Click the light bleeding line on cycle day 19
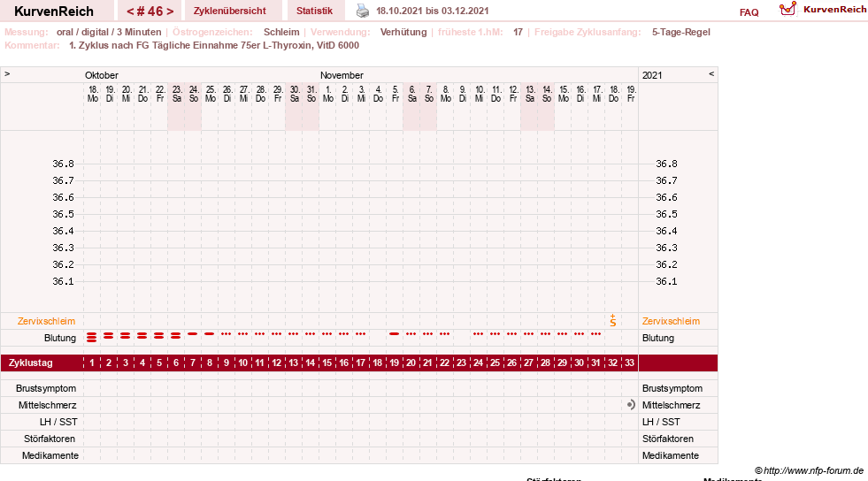Image resolution: width=868 pixels, height=481 pixels. click(394, 334)
